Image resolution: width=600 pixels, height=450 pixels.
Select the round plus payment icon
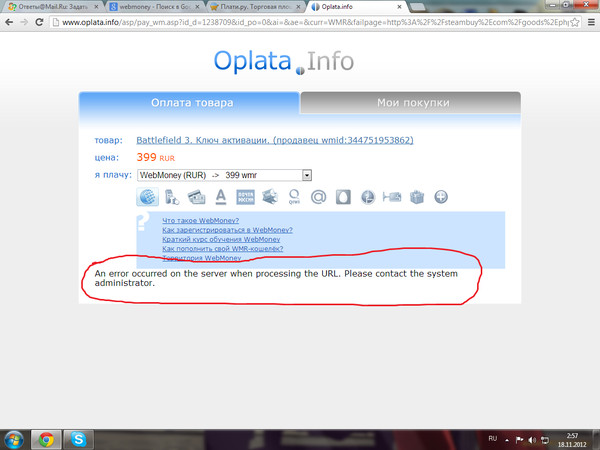pos(440,197)
